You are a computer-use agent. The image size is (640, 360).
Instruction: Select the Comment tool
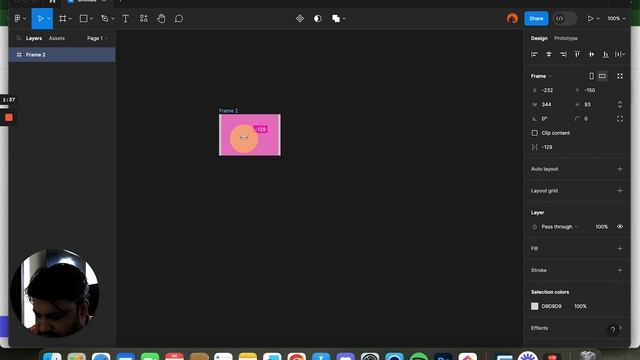pos(179,18)
